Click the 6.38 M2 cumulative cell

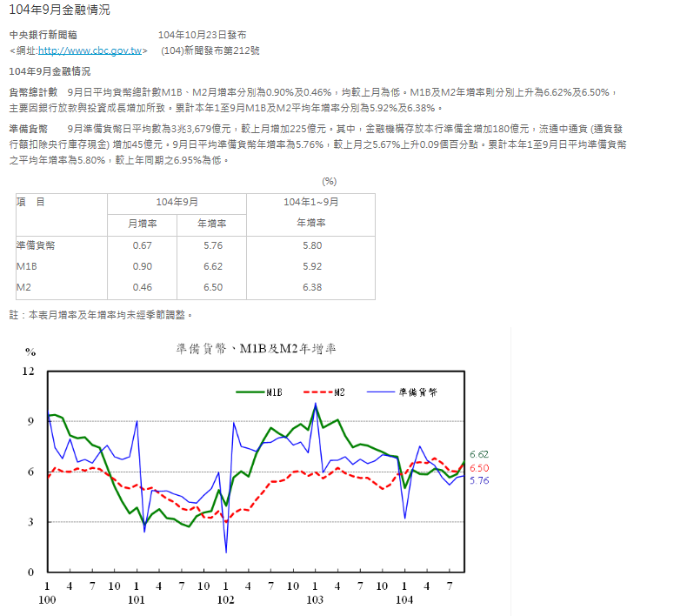tap(312, 288)
